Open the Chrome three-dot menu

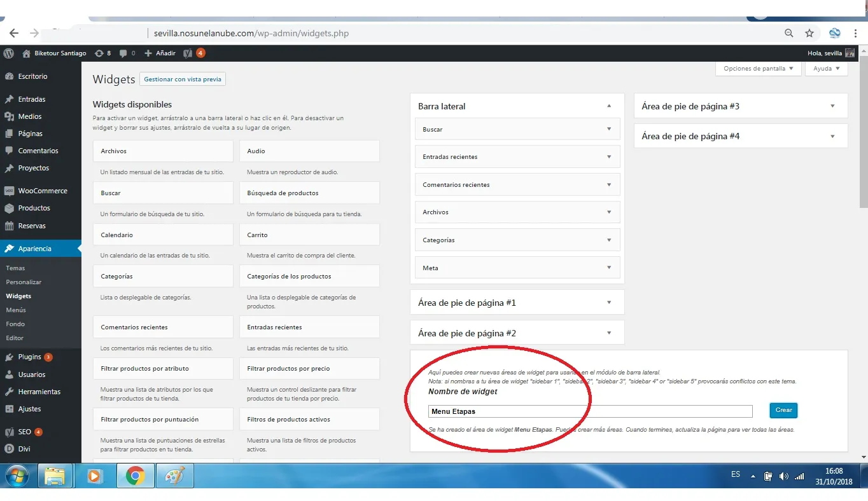(856, 33)
